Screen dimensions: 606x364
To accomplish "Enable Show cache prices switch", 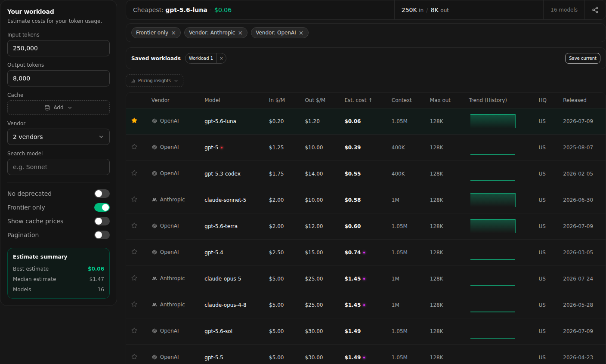I will point(102,221).
